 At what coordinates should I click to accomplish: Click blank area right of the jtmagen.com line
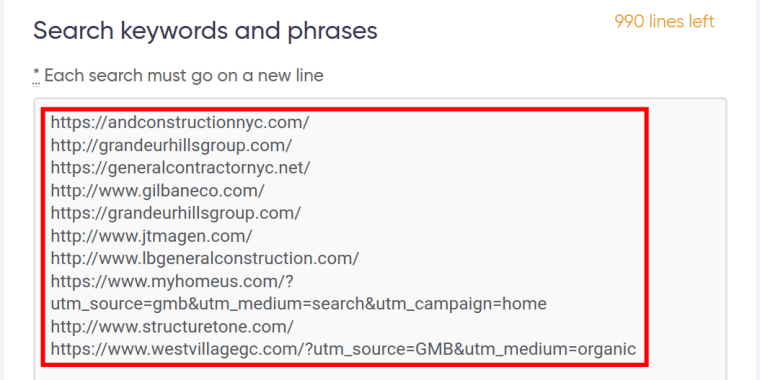pyautogui.click(x=446, y=236)
